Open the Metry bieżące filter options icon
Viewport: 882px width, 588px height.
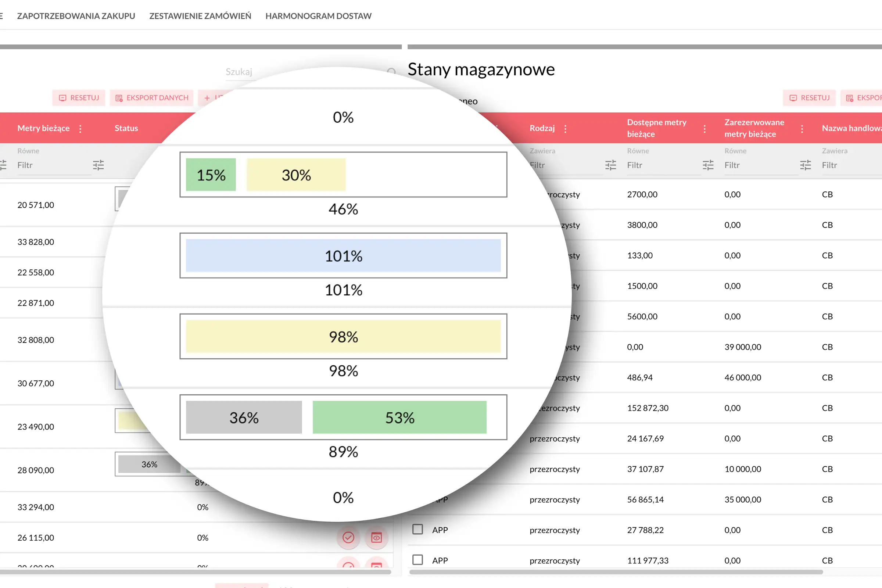tap(98, 165)
